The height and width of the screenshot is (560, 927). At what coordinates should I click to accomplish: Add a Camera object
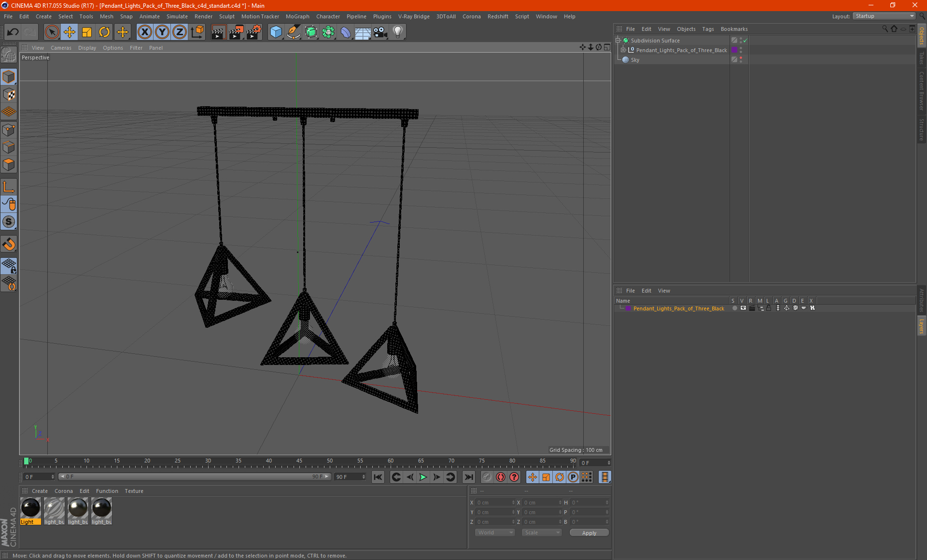pyautogui.click(x=380, y=32)
